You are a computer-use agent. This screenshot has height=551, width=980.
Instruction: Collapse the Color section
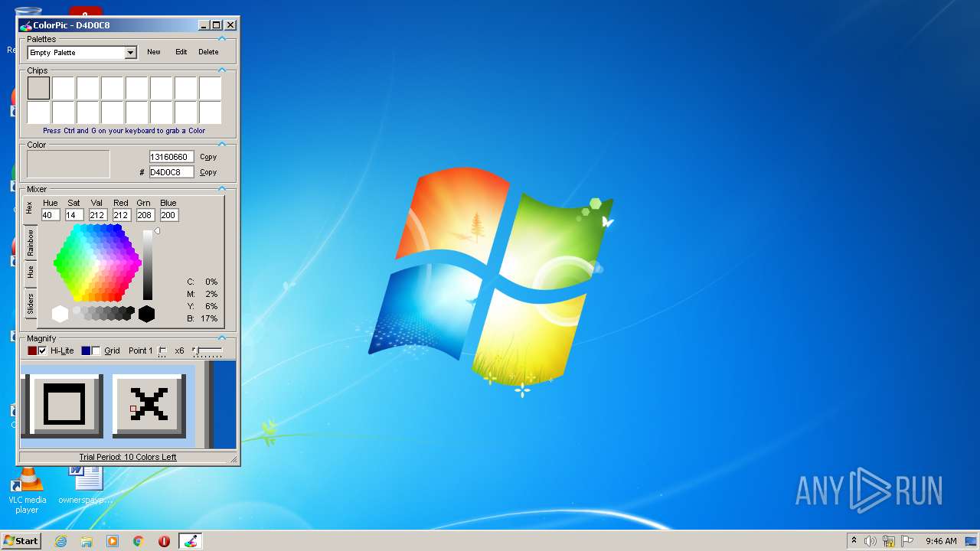point(222,144)
